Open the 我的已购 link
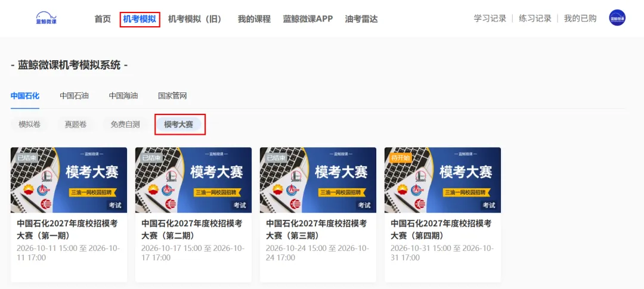 580,18
